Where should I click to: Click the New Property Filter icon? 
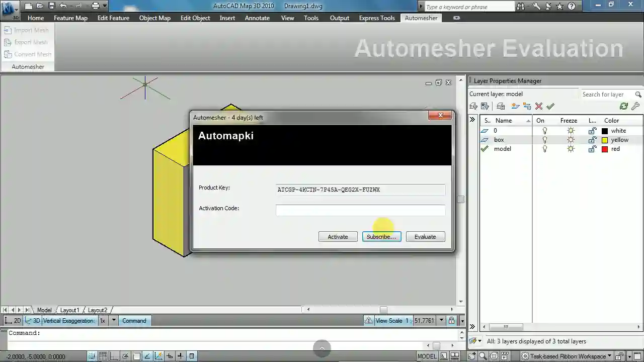coord(473,106)
